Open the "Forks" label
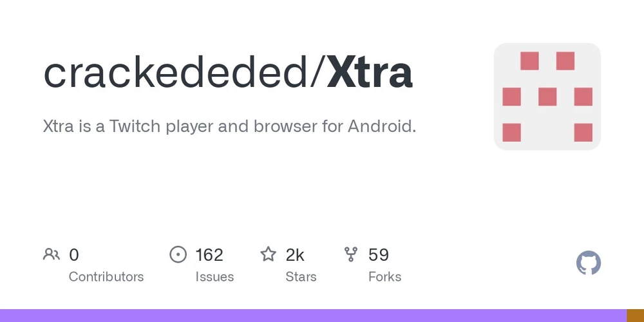Viewport: 644px width, 322px height. tap(384, 277)
